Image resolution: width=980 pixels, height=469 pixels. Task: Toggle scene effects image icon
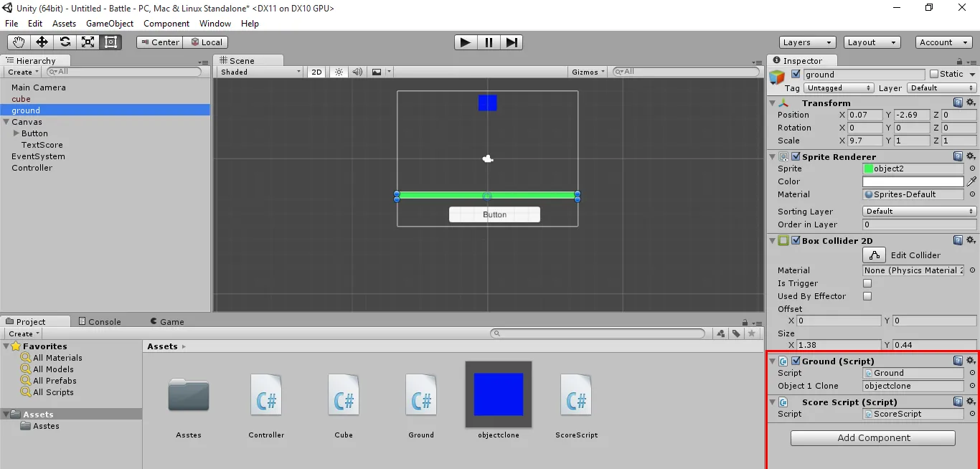(x=377, y=72)
